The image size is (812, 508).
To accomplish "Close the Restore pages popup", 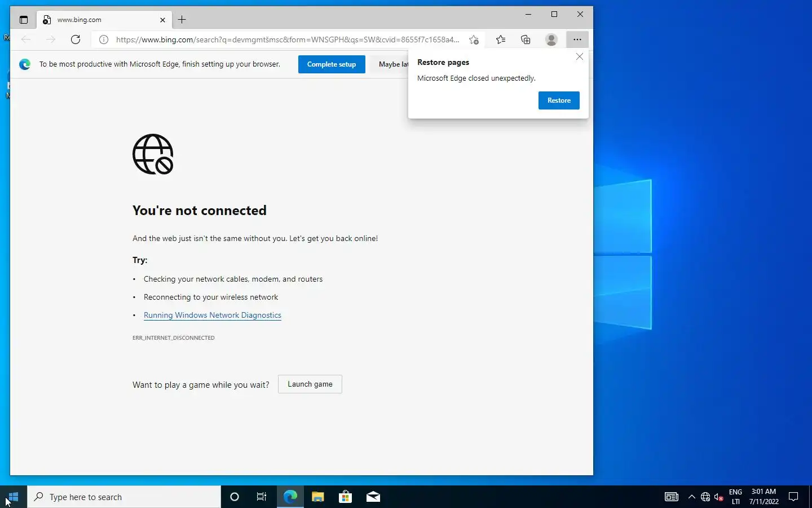I will [580, 56].
